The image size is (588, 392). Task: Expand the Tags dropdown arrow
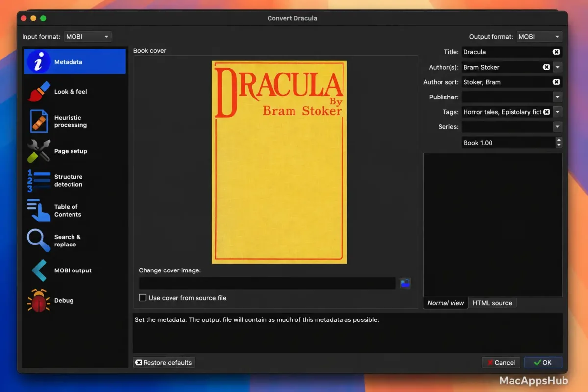(x=558, y=112)
